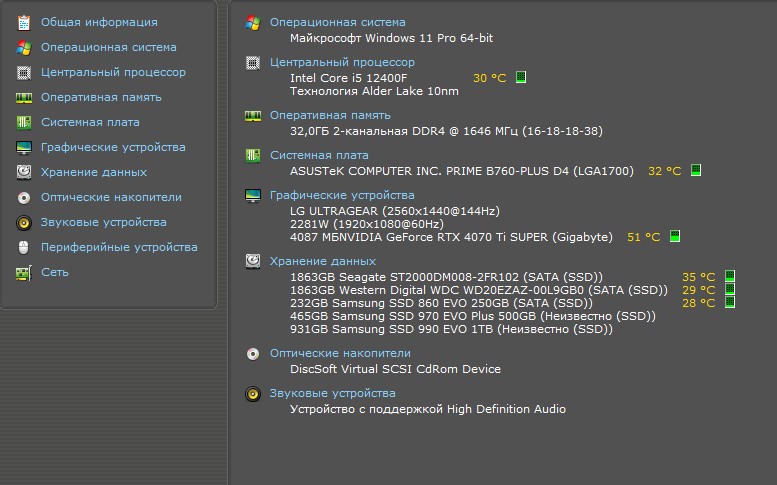Image resolution: width=777 pixels, height=485 pixels.
Task: Click 32,0ГБ 2-канальная DDR4 memory line
Action: coord(446,131)
